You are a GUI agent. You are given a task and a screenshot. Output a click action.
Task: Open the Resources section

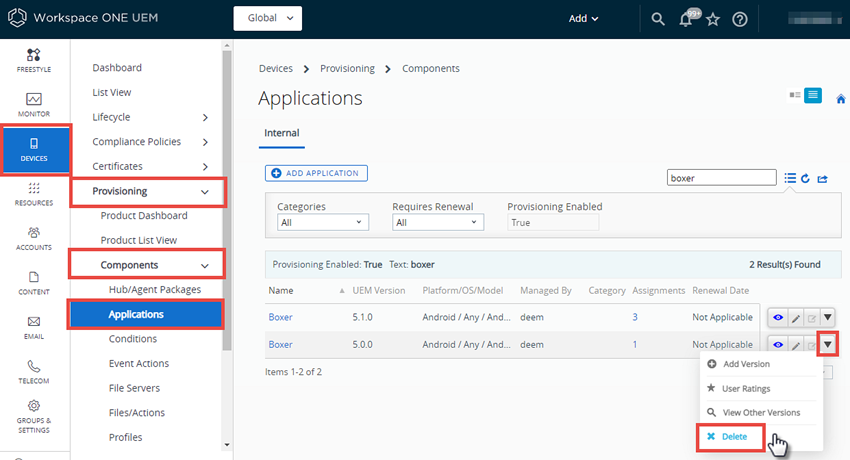34,194
